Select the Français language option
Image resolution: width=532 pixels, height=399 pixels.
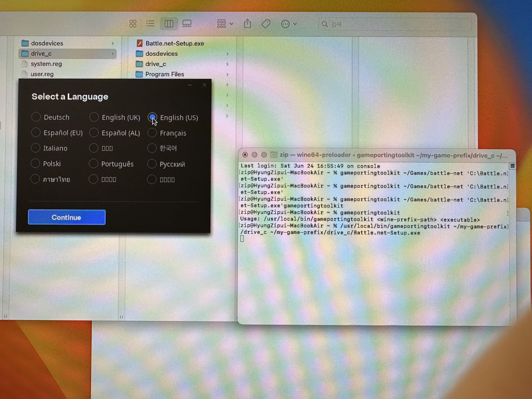(167, 133)
